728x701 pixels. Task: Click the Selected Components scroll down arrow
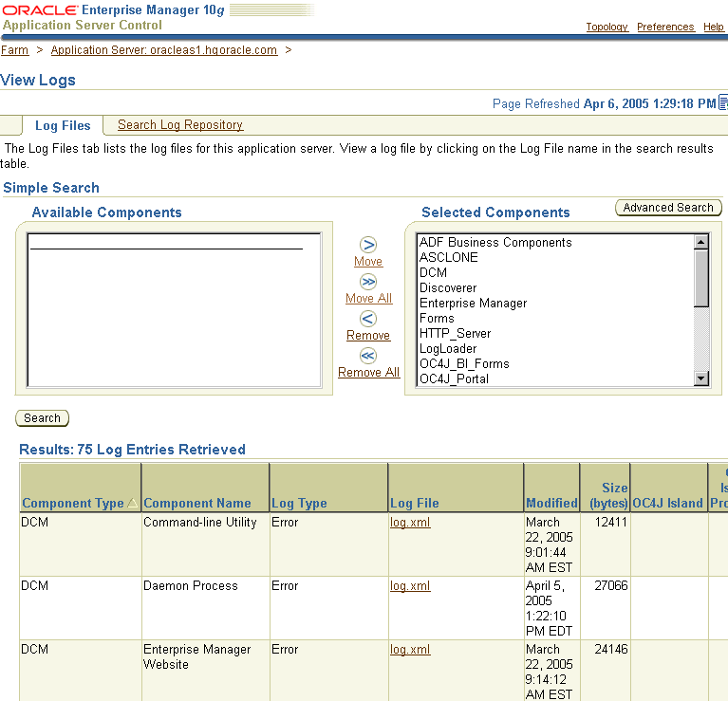tap(701, 378)
